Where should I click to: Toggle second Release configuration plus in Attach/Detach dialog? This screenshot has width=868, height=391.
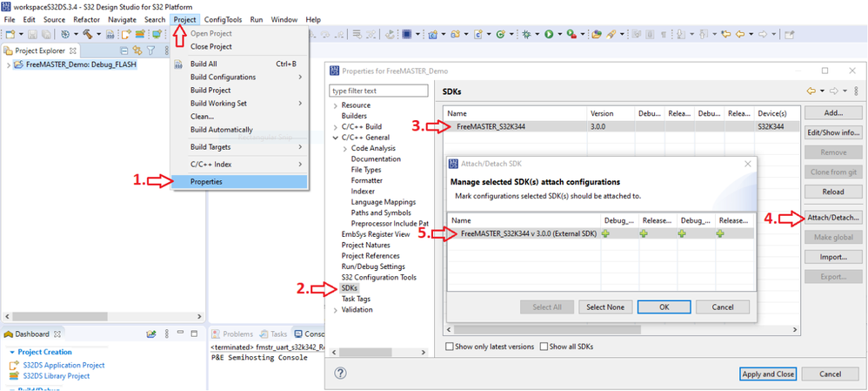pos(719,233)
